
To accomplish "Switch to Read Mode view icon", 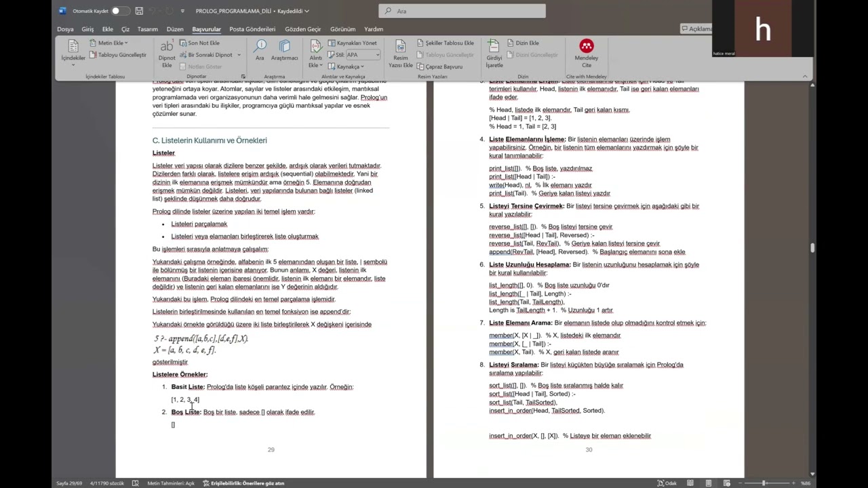I will pos(690,483).
